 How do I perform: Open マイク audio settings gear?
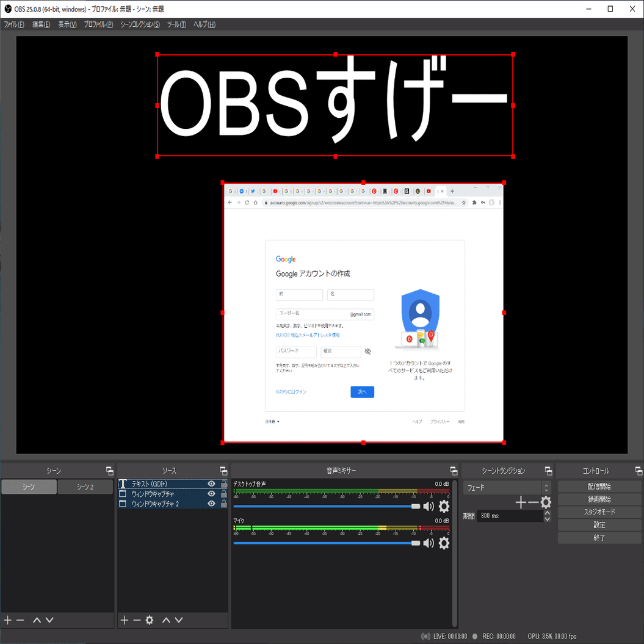[444, 543]
